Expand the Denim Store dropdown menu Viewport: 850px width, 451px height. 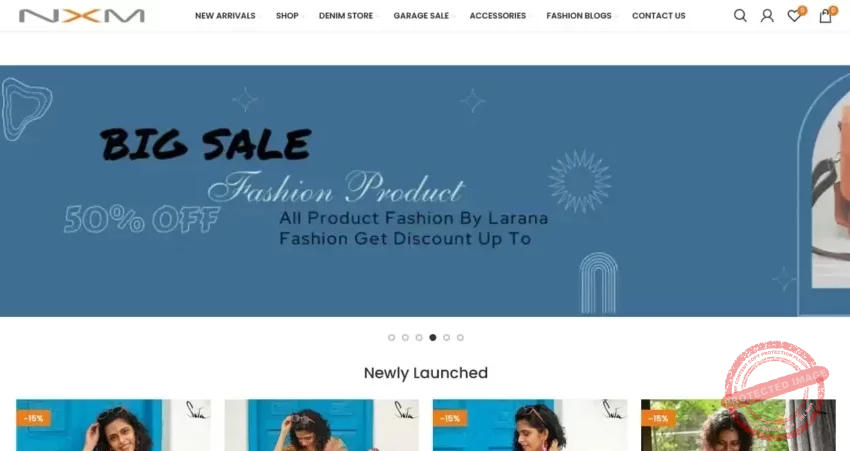point(346,16)
